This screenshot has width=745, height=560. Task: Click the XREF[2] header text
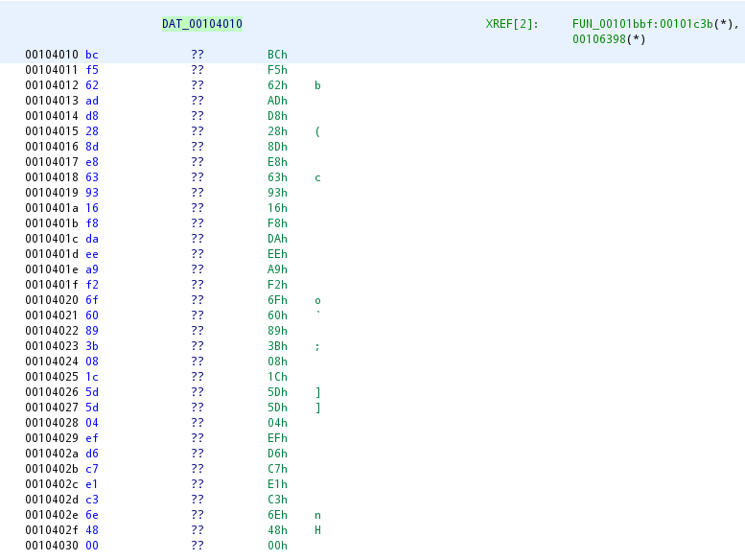click(x=512, y=24)
